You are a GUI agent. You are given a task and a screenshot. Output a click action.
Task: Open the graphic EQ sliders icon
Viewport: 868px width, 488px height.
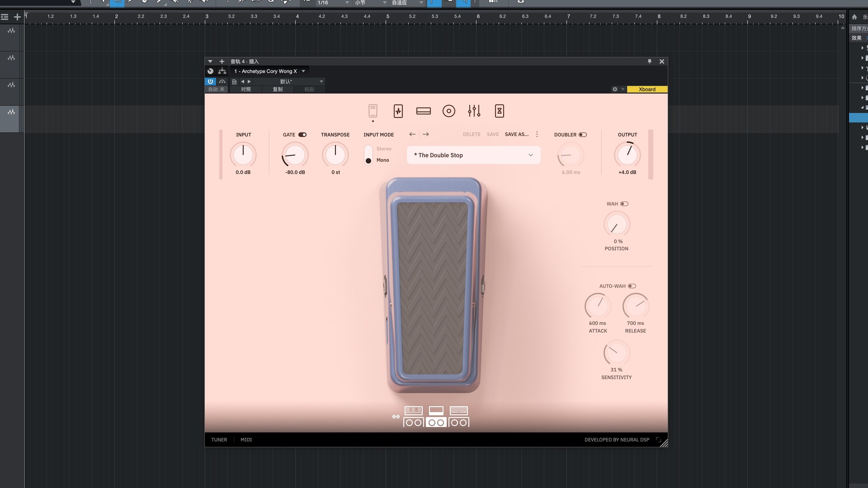point(474,111)
